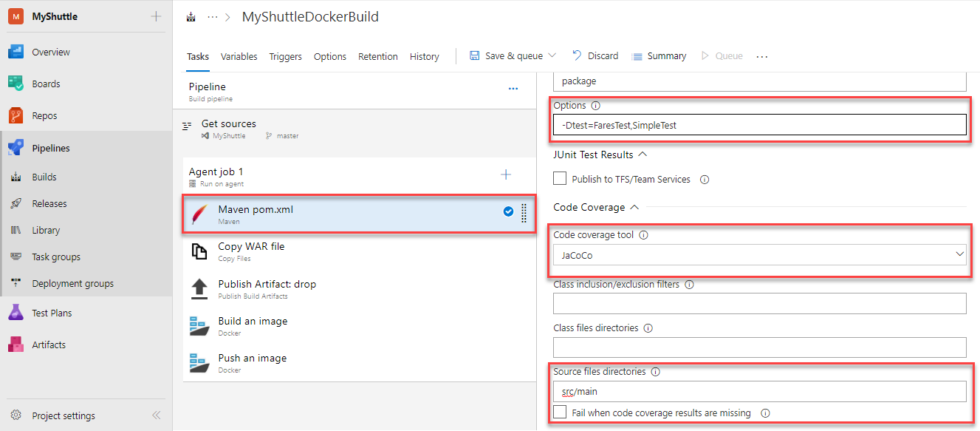
Task: Click the Class inclusion/exclusion filters field
Action: coord(760,303)
